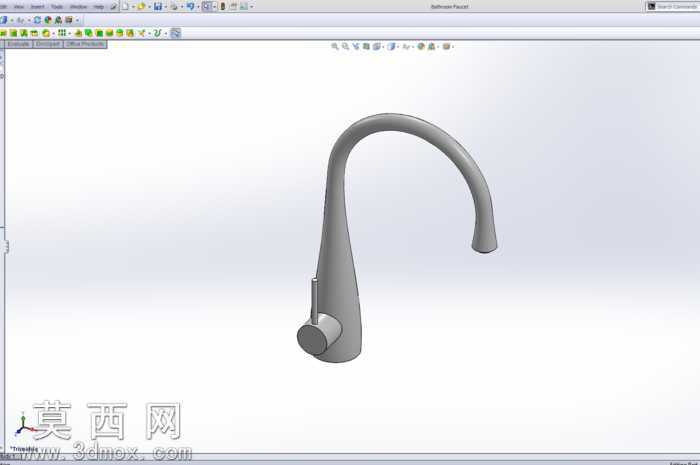Toggle Section View in heads-up toolbar

click(x=366, y=46)
